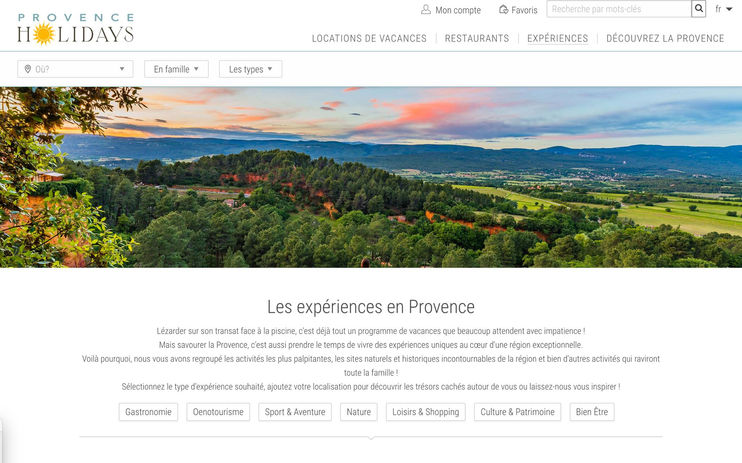Click the location pin icon in Où field
Image resolution: width=742 pixels, height=463 pixels.
tap(27, 69)
